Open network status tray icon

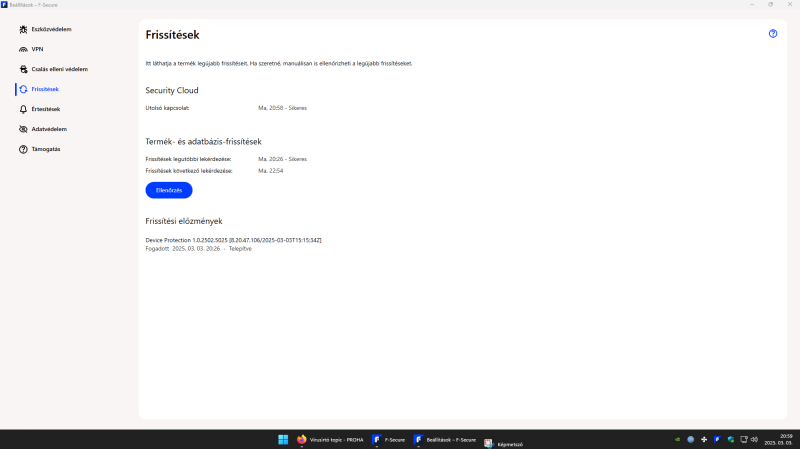[744, 439]
